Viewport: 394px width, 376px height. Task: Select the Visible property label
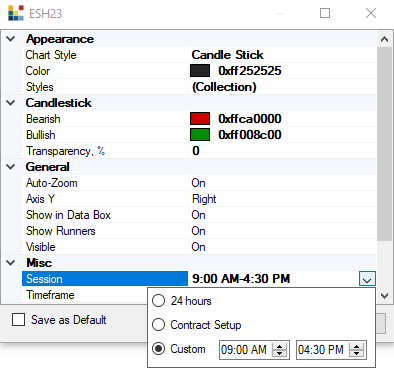pos(41,247)
